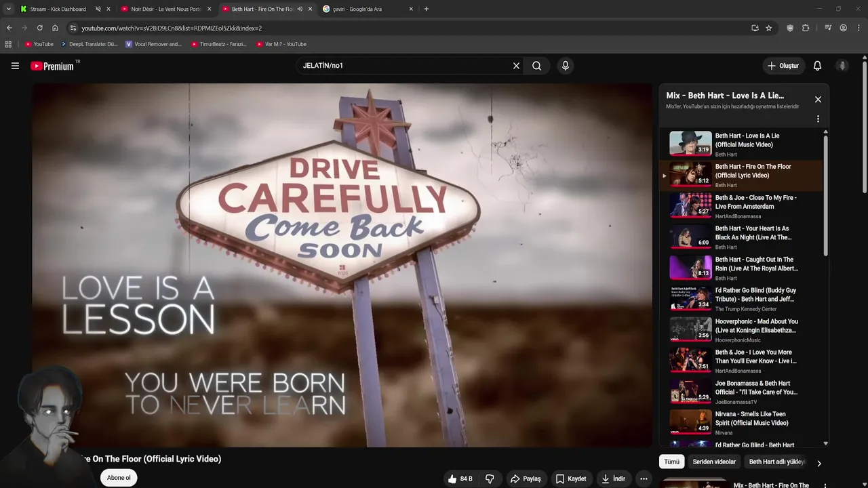Open the YouTube bookmark

(39, 44)
